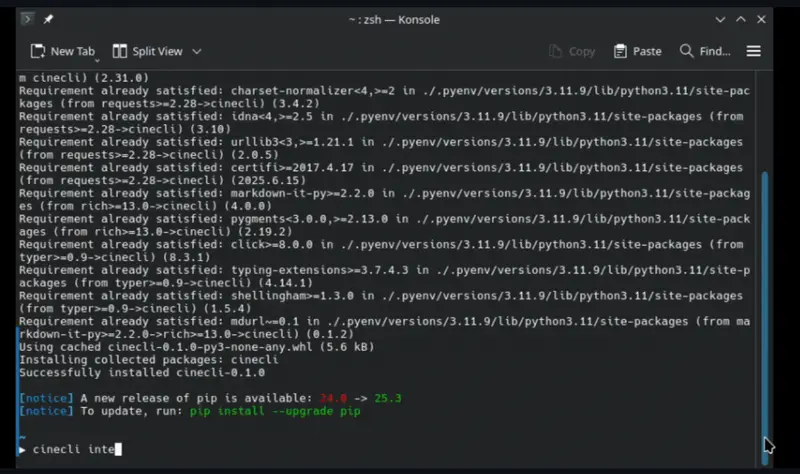The width and height of the screenshot is (800, 474).
Task: Open a New Tab in Konsole
Action: [62, 51]
